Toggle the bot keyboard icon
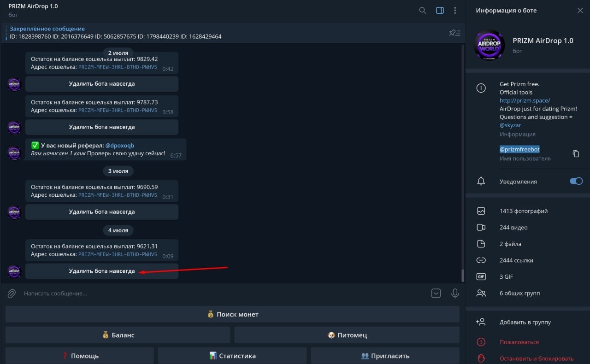 click(x=436, y=293)
